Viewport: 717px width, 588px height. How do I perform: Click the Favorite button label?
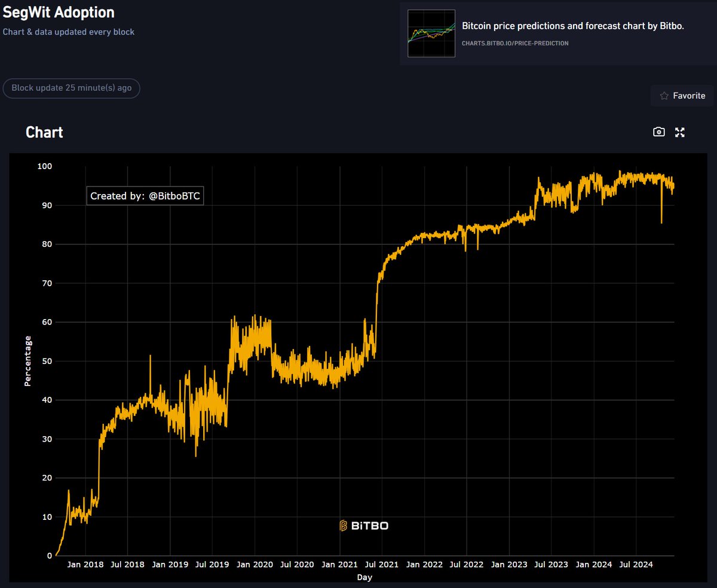point(689,96)
